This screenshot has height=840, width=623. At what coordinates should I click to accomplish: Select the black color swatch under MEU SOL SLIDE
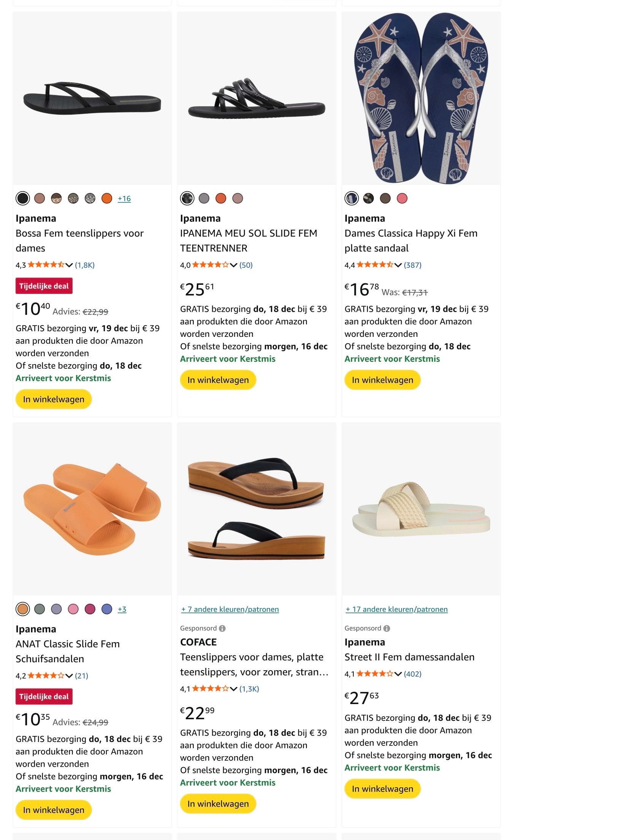(187, 198)
